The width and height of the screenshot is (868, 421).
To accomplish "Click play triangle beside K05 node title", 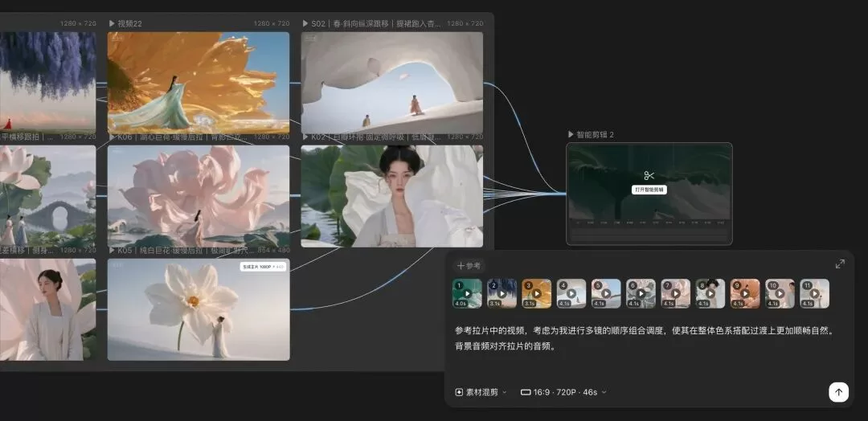I will [x=112, y=251].
